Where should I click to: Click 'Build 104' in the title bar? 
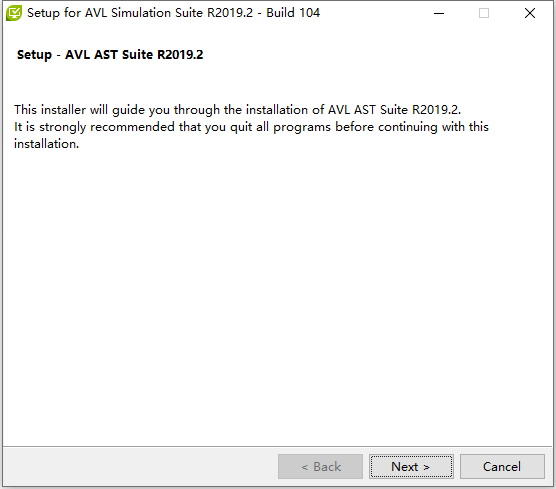click(x=293, y=13)
